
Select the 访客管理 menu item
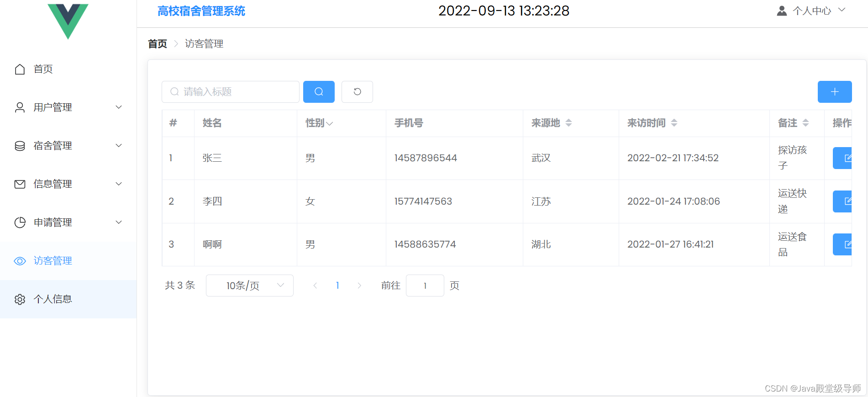click(68, 261)
